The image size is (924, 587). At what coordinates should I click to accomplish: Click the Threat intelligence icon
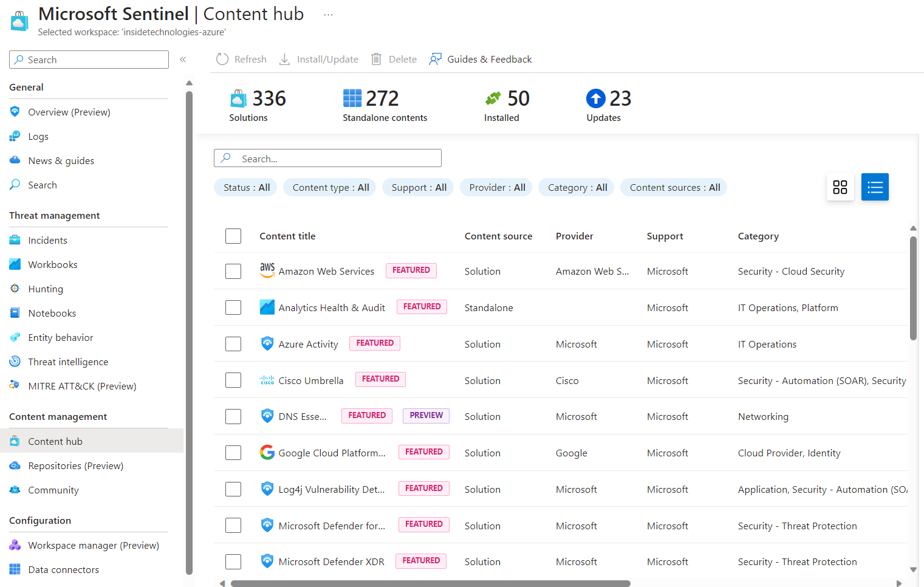coord(15,362)
